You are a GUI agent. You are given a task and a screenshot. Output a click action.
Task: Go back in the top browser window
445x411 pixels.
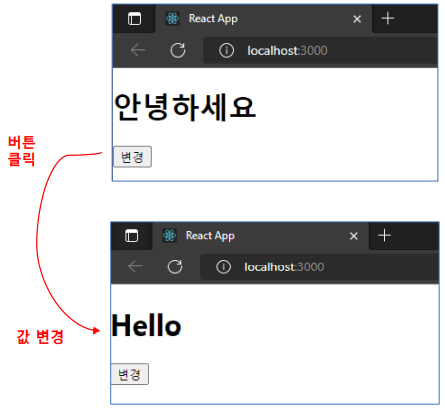pyautogui.click(x=138, y=50)
